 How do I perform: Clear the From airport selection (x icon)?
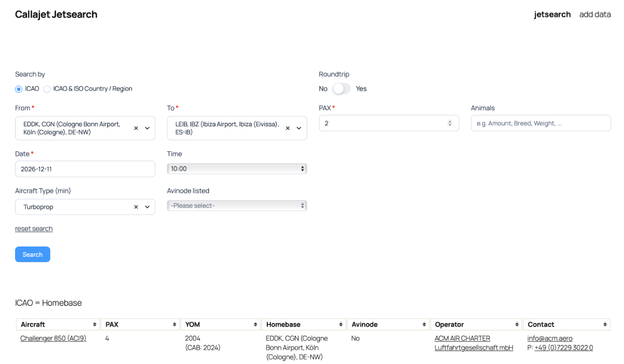point(136,128)
